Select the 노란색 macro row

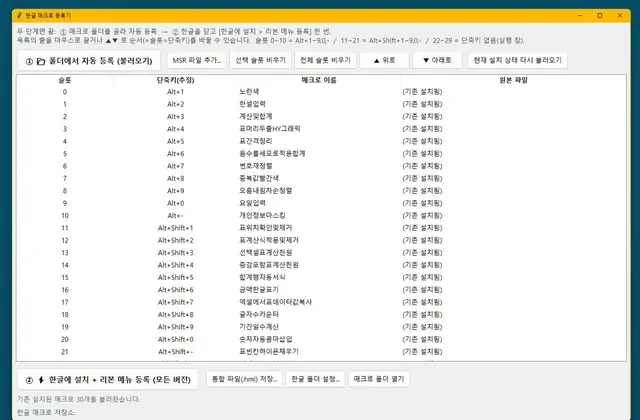coord(321,92)
